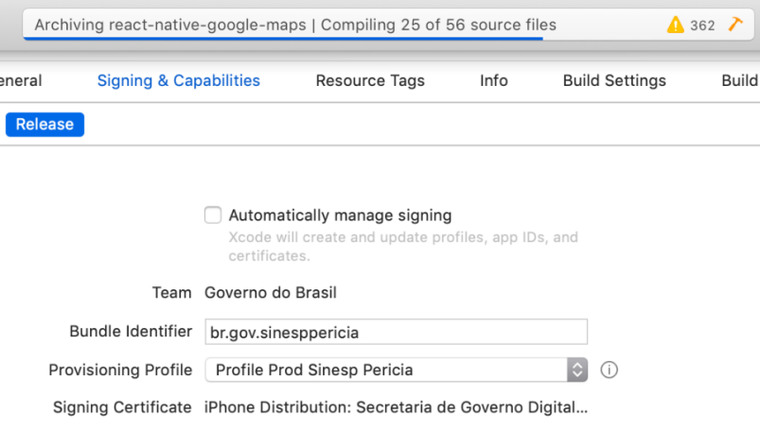Viewport: 760px width, 447px height.
Task: Open the partially visible General tab
Action: 21,81
